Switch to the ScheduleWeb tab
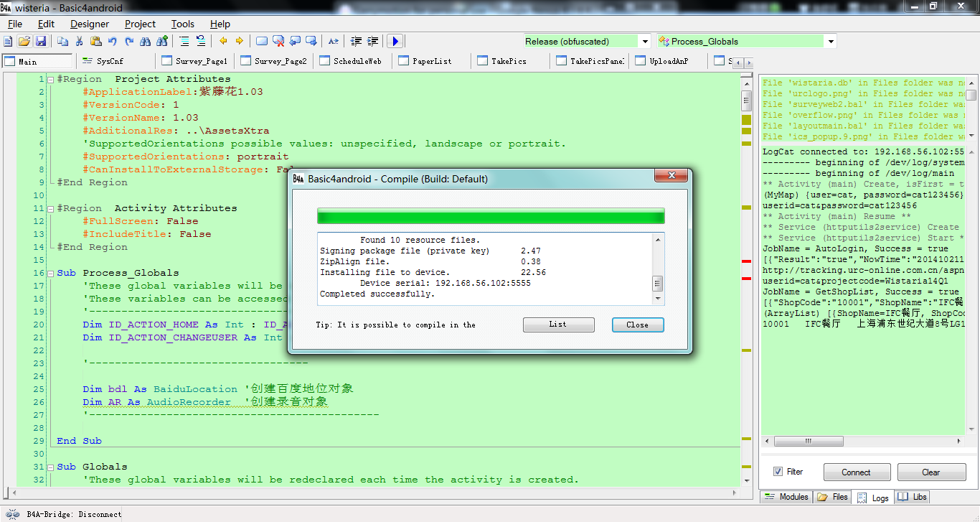Screen dimensions: 980x522 click(x=352, y=61)
